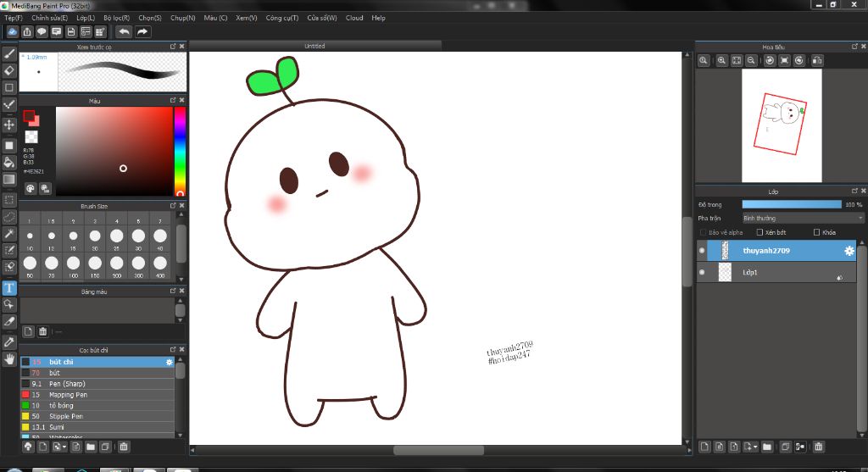The width and height of the screenshot is (868, 472).
Task: Undock the Lớp layer panel
Action: coord(854,191)
